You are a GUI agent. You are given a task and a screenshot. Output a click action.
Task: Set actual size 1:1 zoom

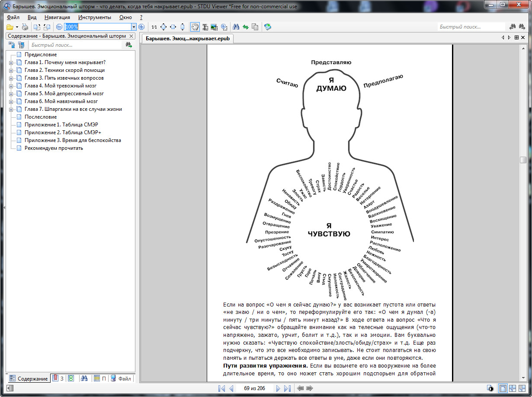point(154,27)
